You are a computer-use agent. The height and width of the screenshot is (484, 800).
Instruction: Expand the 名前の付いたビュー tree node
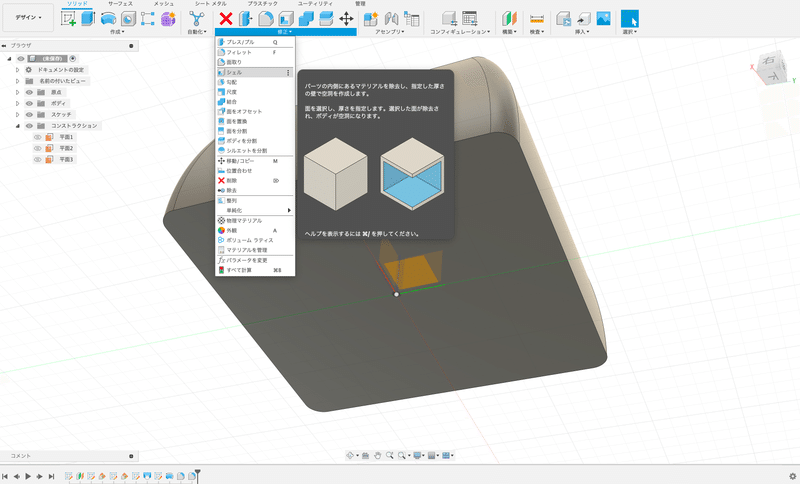pyautogui.click(x=17, y=81)
